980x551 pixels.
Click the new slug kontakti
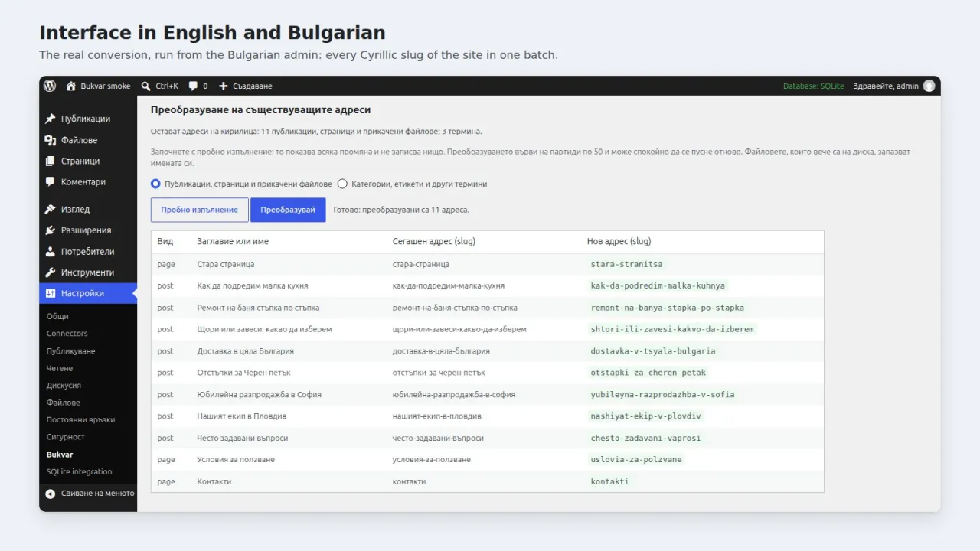(x=609, y=482)
